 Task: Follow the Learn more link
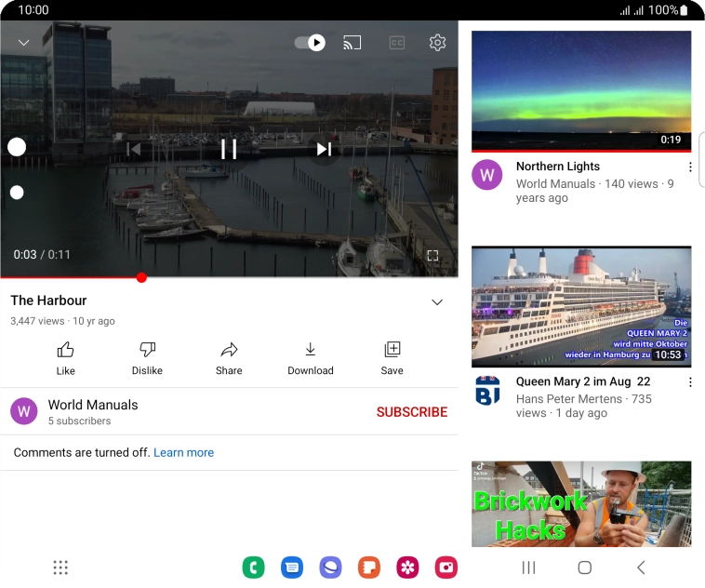point(183,452)
